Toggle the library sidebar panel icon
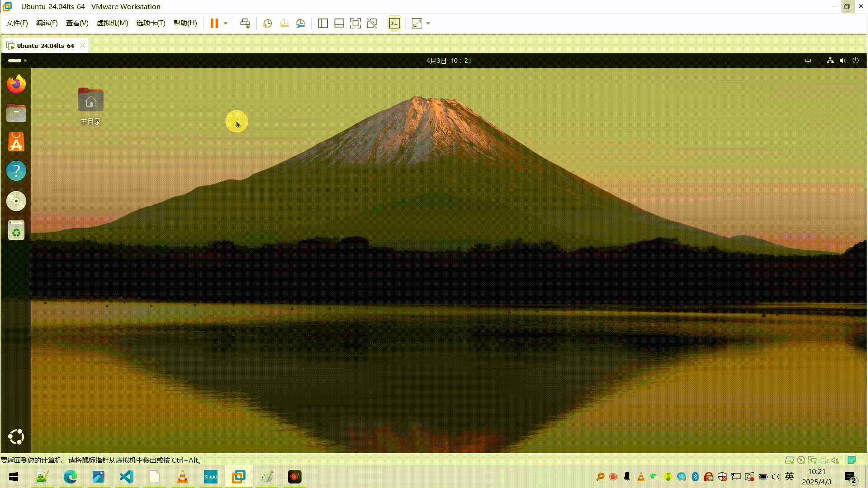This screenshot has height=488, width=868. [323, 23]
